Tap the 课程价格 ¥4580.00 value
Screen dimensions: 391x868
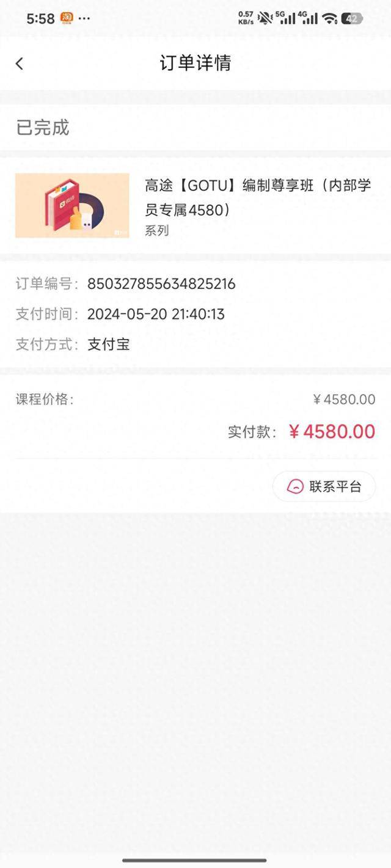pyautogui.click(x=344, y=399)
